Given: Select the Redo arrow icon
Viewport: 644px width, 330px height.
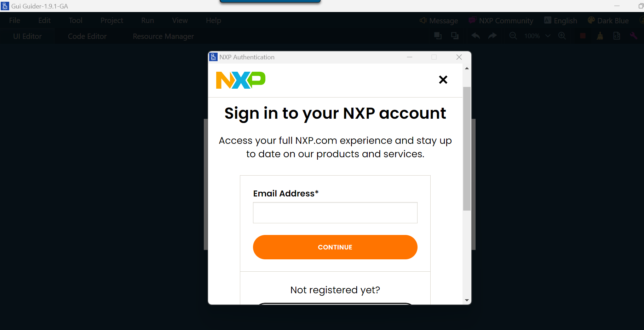Looking at the screenshot, I should (492, 36).
